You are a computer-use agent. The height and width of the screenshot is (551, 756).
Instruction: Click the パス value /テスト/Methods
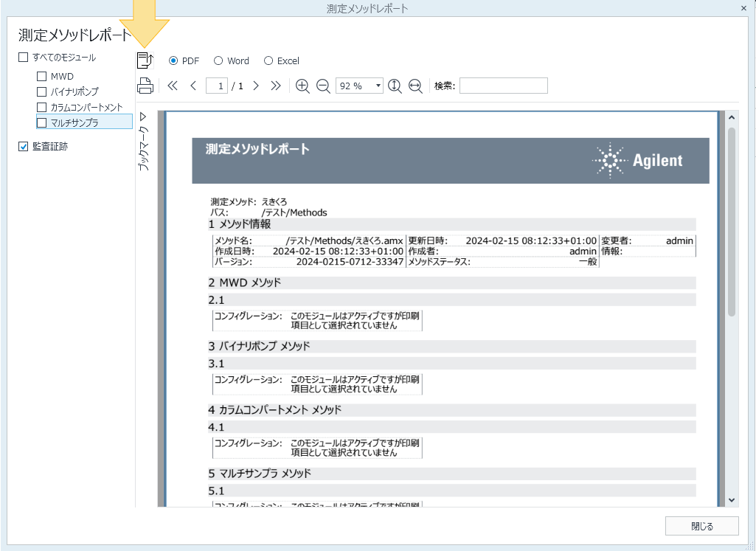[x=294, y=212]
